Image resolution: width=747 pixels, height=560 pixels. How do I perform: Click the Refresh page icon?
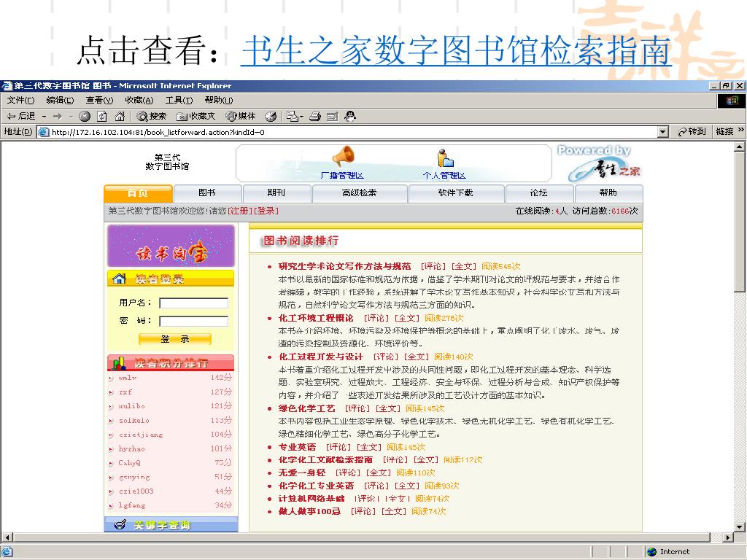point(102,116)
